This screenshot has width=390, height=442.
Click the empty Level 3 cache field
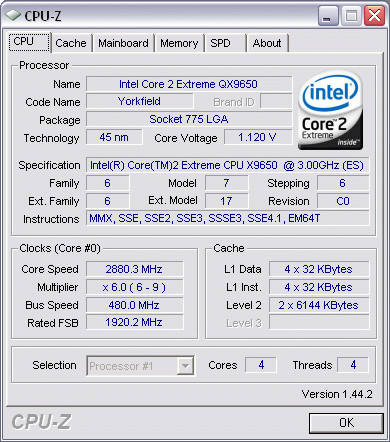(319, 322)
